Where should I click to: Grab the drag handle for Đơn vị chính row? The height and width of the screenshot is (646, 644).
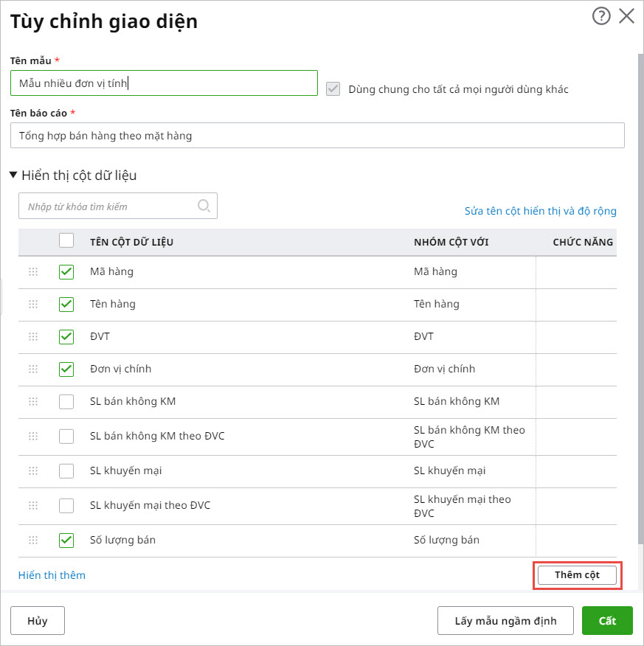[x=33, y=369]
